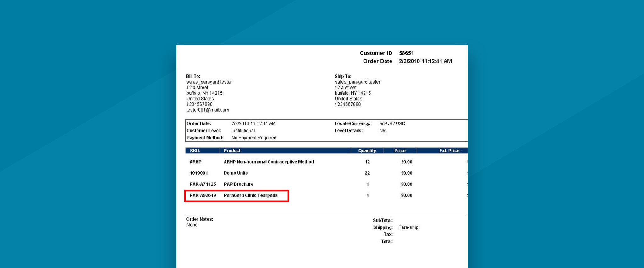Click the Level Details value N/A
The image size is (644, 268).
click(x=383, y=131)
